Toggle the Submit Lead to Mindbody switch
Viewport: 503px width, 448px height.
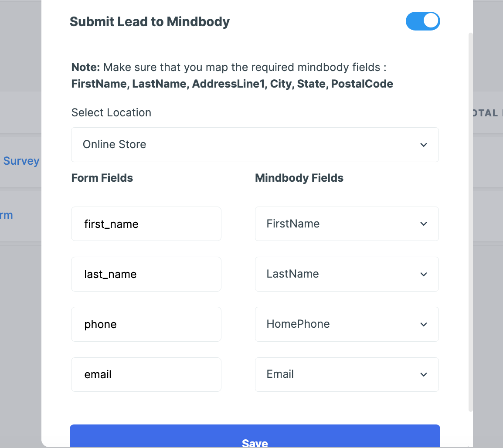click(422, 21)
